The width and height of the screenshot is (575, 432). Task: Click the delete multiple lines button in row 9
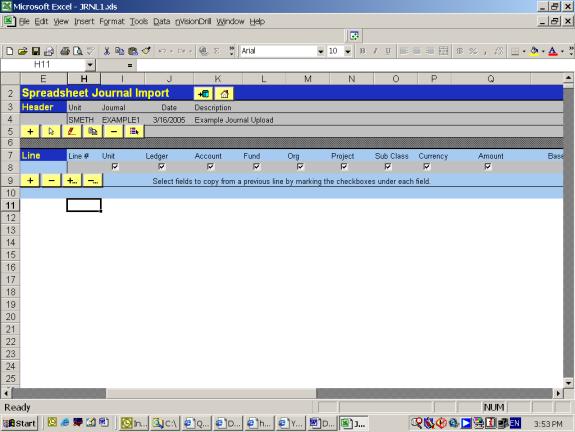(x=92, y=180)
